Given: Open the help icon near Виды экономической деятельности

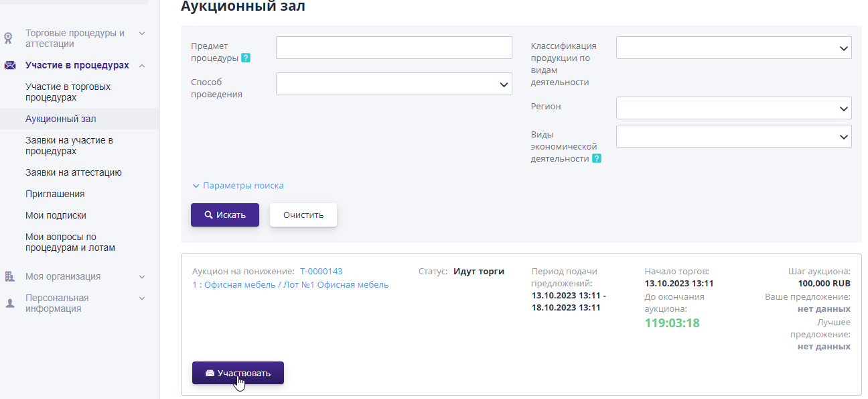Looking at the screenshot, I should 596,158.
